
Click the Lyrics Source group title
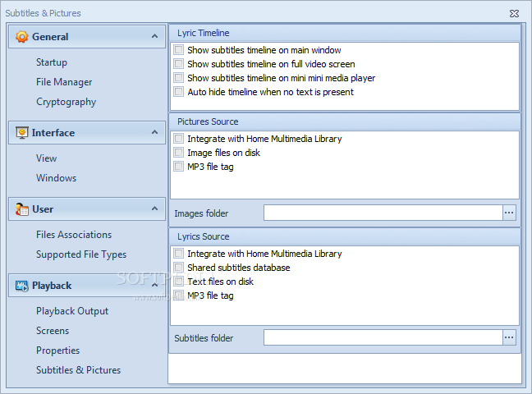coord(204,236)
